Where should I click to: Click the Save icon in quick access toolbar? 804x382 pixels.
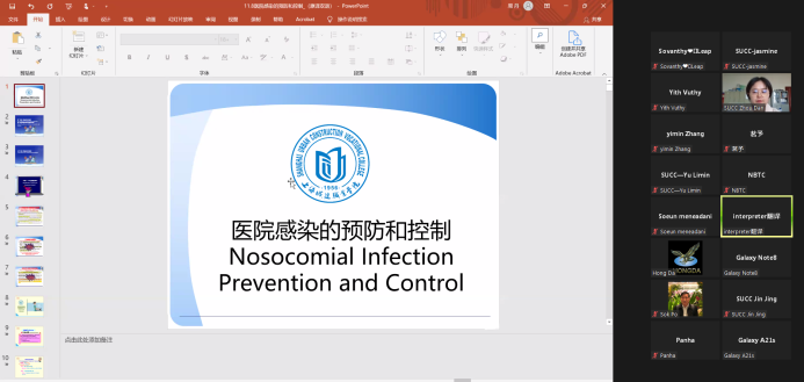coord(12,6)
